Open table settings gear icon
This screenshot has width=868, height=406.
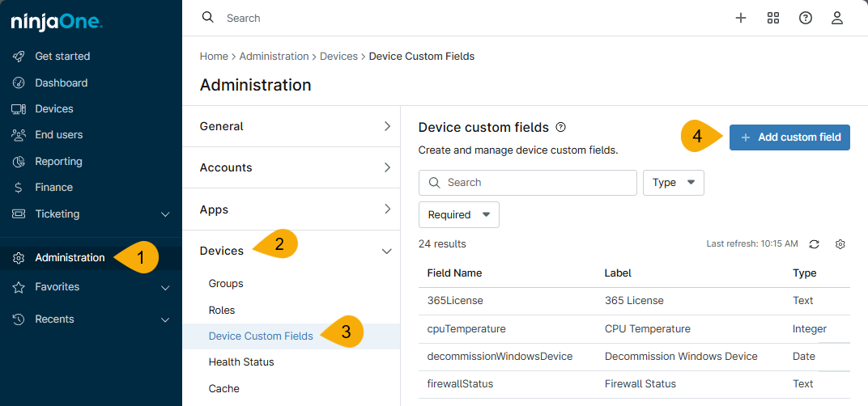(x=840, y=244)
